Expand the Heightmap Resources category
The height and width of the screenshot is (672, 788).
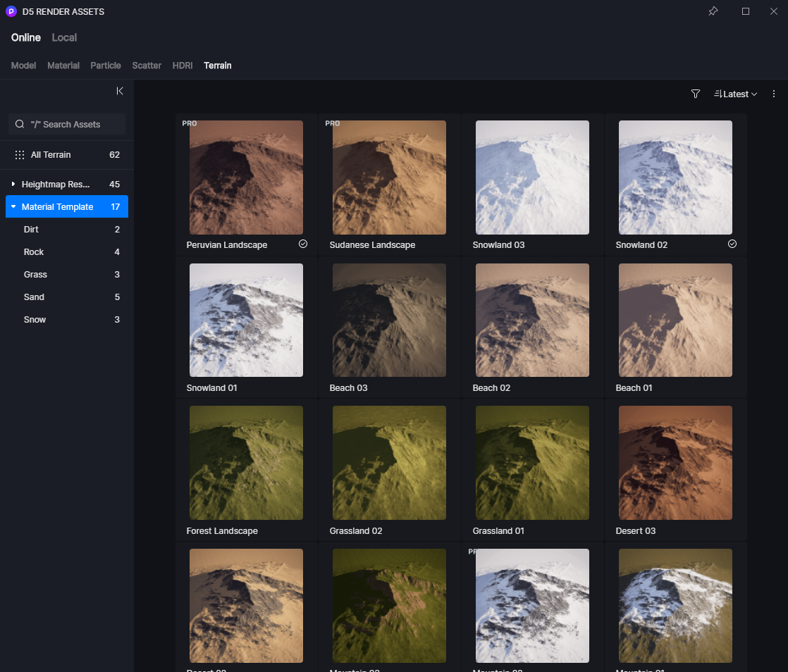pos(13,185)
